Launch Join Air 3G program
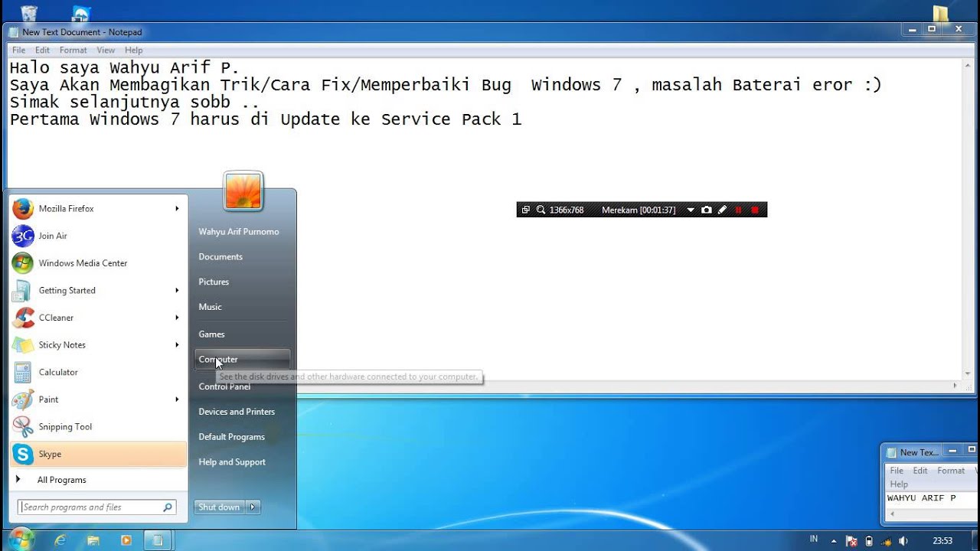Viewport: 980px width, 551px height. (98, 236)
